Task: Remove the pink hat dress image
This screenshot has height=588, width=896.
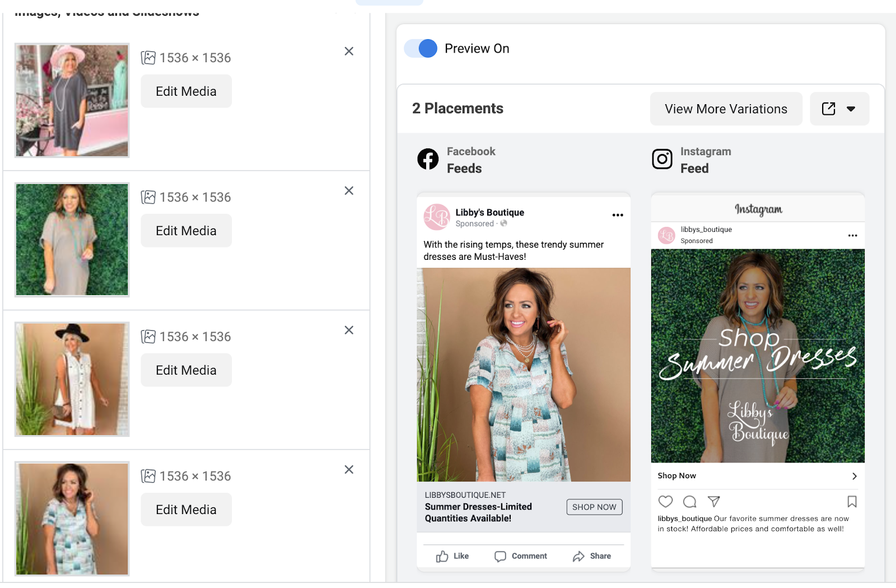Action: [349, 52]
